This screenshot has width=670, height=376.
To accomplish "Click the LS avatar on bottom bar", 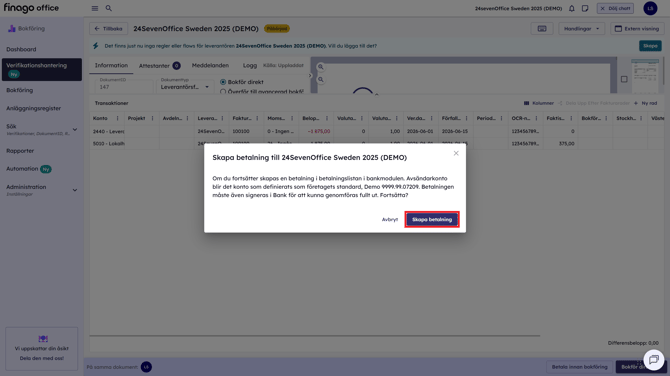I will coord(146,367).
